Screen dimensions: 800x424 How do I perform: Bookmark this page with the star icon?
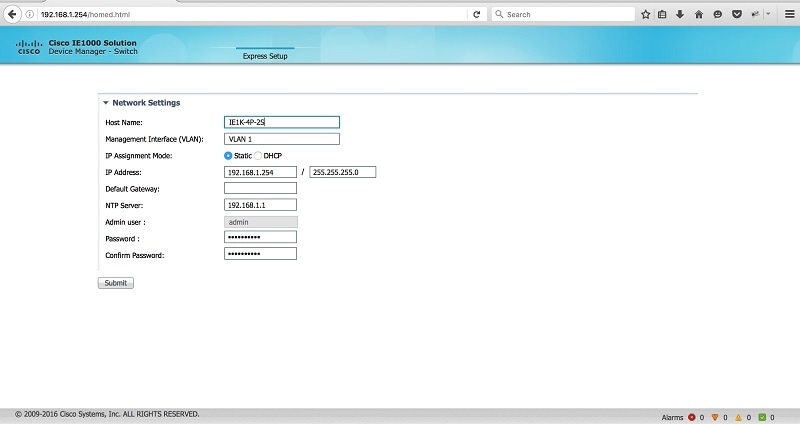pos(645,14)
